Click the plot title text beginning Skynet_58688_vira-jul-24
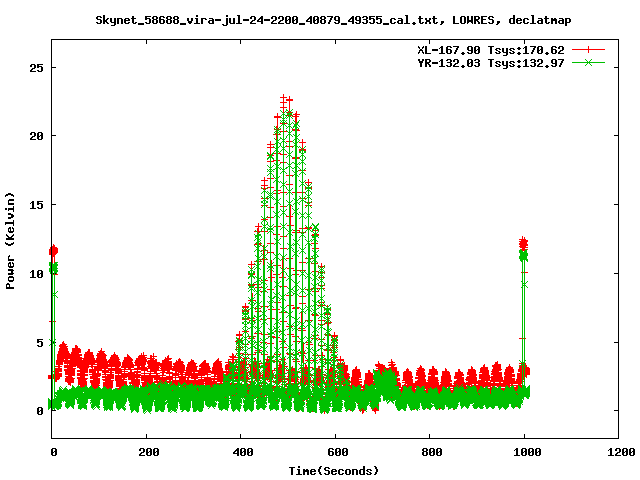The height and width of the screenshot is (480, 640). point(333,20)
